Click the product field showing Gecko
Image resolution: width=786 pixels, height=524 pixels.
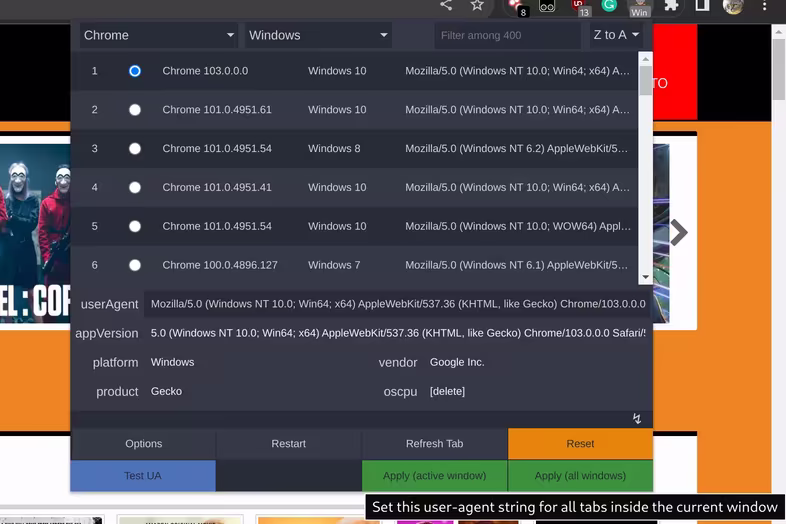tap(256, 391)
